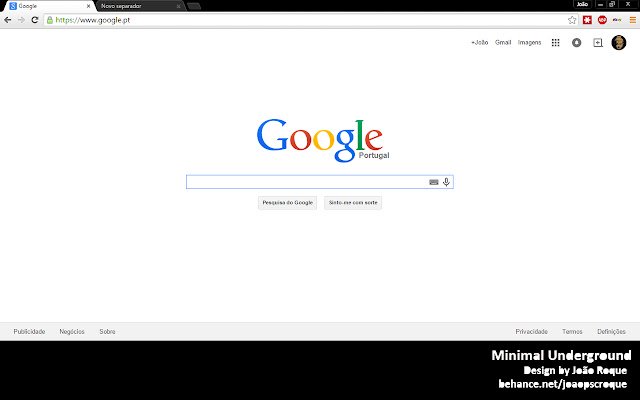
Task: Open the Negócios footer link
Action: (72, 331)
